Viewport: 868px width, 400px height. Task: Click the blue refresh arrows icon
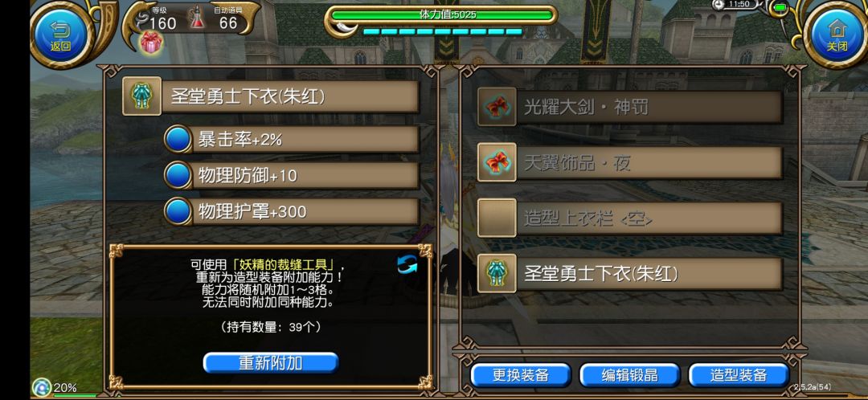tap(407, 264)
